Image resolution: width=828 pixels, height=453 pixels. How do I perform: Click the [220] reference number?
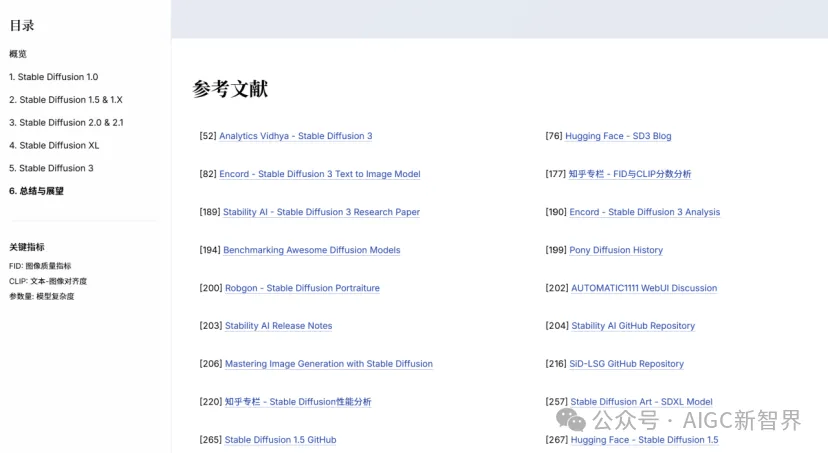(x=211, y=402)
